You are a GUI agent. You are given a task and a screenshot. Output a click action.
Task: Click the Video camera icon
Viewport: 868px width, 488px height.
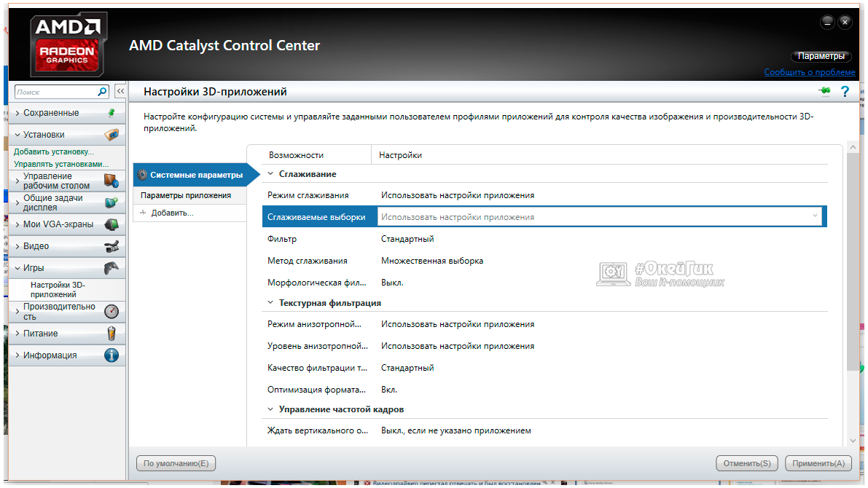pos(112,246)
